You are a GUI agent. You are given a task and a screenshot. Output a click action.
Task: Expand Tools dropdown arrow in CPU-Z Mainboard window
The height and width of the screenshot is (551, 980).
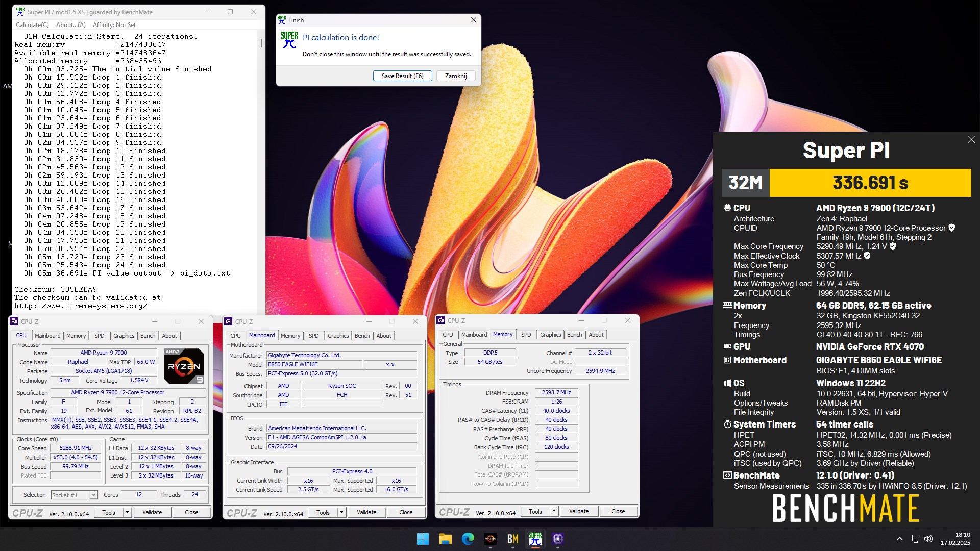(341, 512)
